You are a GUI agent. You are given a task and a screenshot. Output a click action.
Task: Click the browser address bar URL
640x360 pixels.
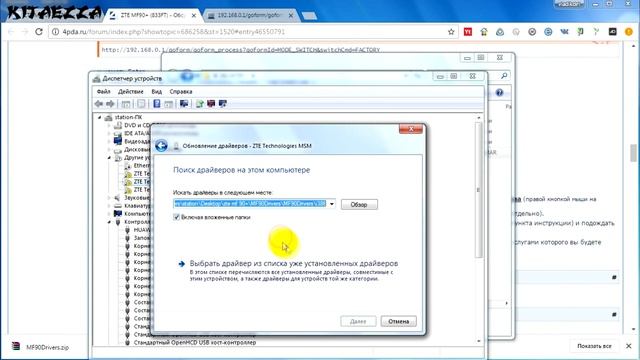pos(174,31)
